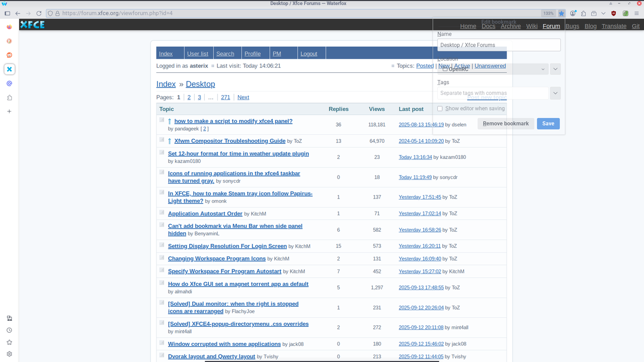Viewport: 644px width, 362px height.
Task: Open bookmarks star sidebar icon
Action: point(9,342)
